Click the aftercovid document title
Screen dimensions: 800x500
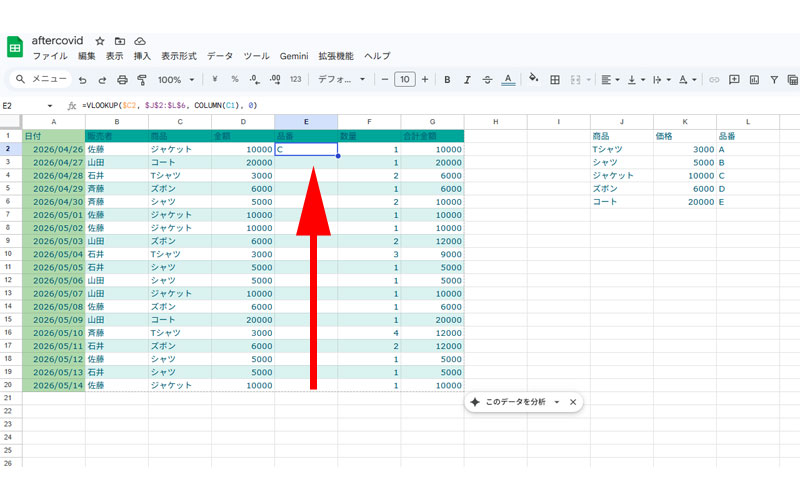pyautogui.click(x=57, y=40)
